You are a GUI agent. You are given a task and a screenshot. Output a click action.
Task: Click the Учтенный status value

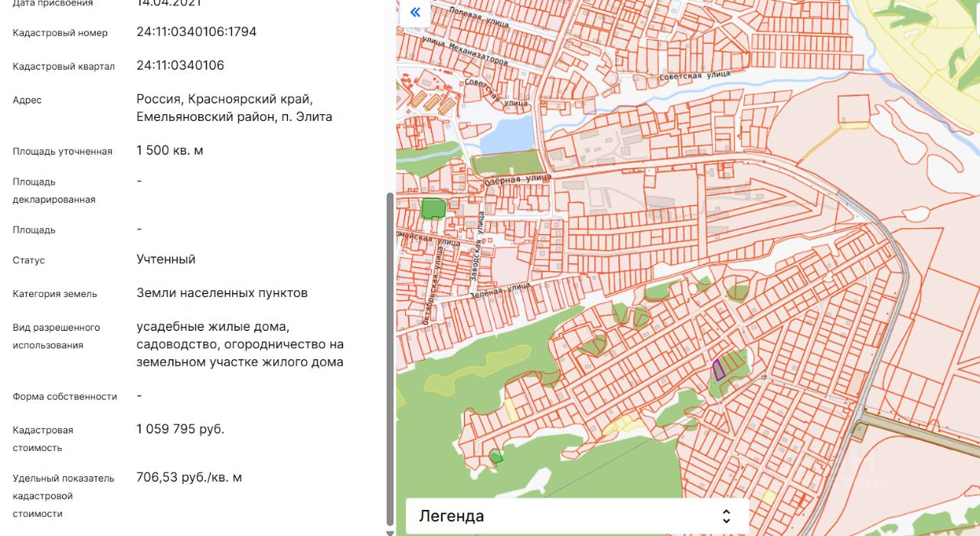pyautogui.click(x=165, y=260)
